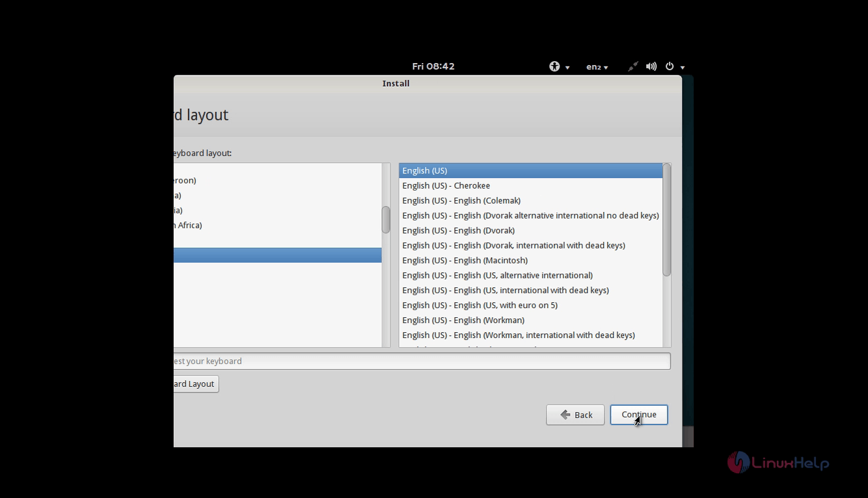Select English (US, alternative international) variant
Viewport: 868px width, 498px height.
(x=530, y=275)
